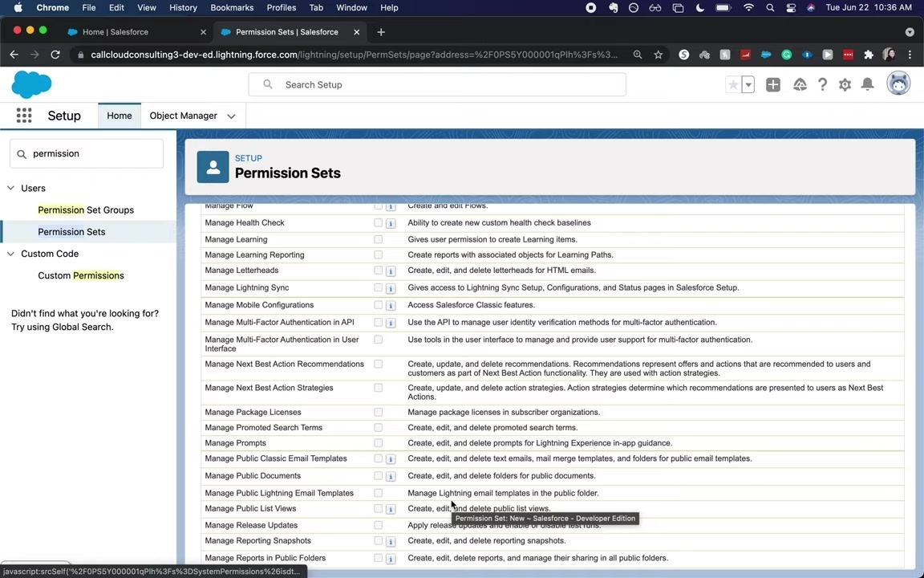The height and width of the screenshot is (578, 924).
Task: Open the Apple menu
Action: click(x=18, y=8)
